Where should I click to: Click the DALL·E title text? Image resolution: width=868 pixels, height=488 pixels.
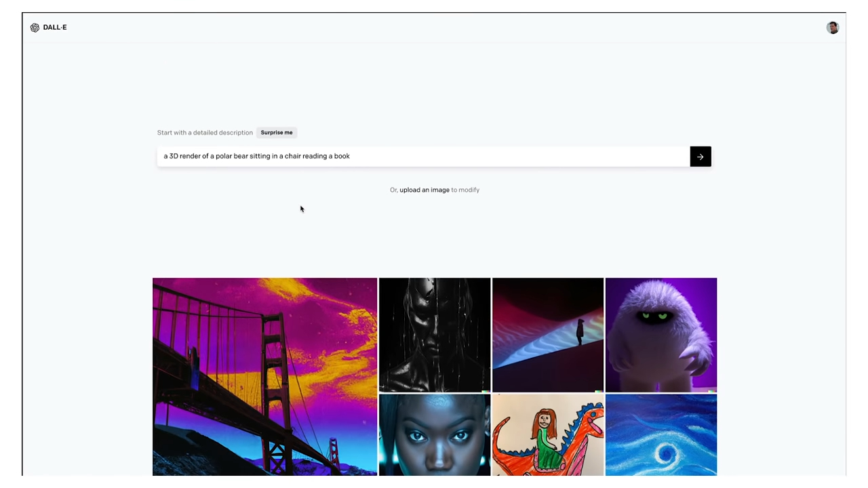click(x=55, y=28)
